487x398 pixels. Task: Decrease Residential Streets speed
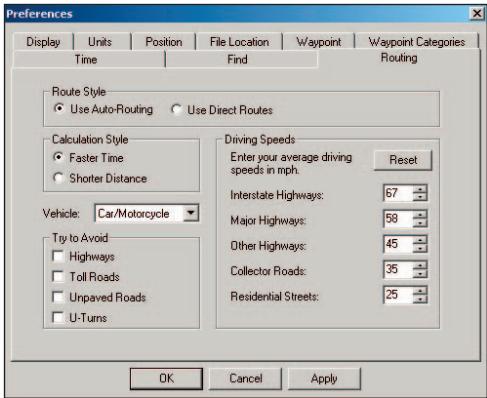pyautogui.click(x=420, y=299)
